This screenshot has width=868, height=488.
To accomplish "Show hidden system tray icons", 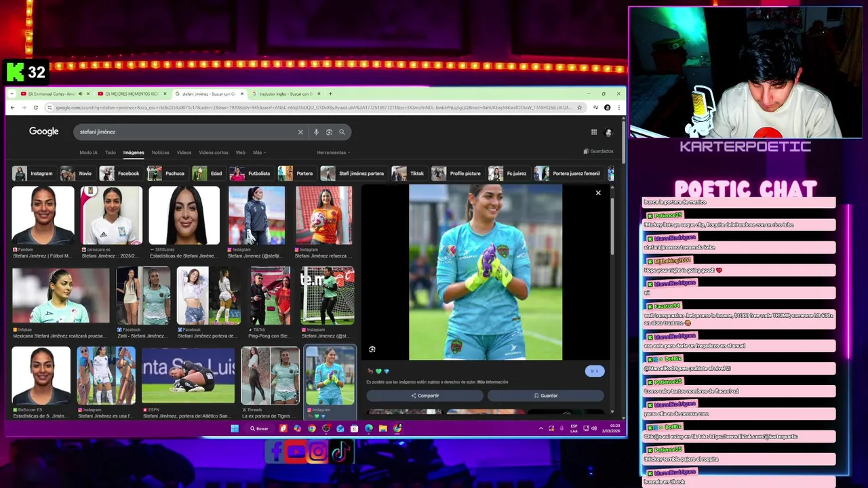I will tap(540, 428).
